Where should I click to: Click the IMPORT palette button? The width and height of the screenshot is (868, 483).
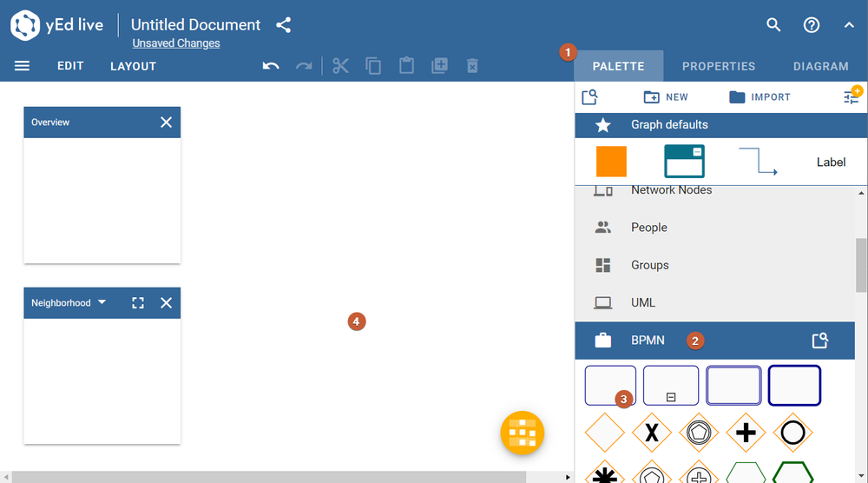click(x=759, y=97)
